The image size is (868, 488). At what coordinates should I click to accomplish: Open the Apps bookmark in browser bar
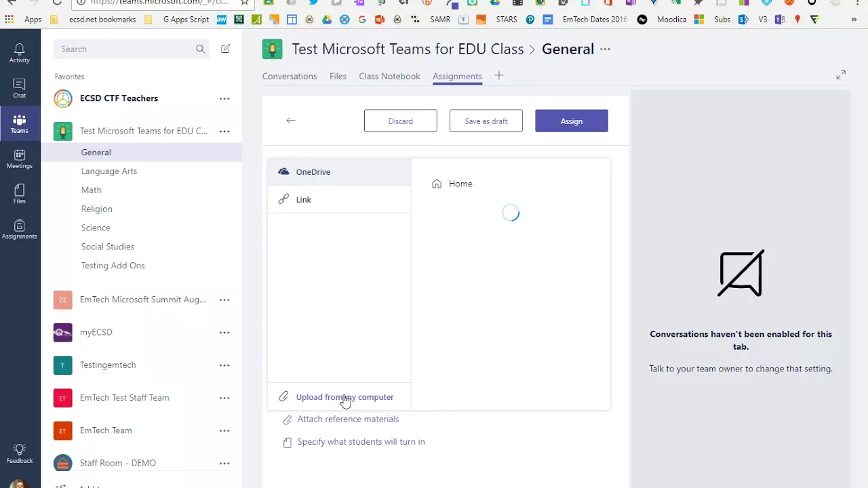[24, 19]
